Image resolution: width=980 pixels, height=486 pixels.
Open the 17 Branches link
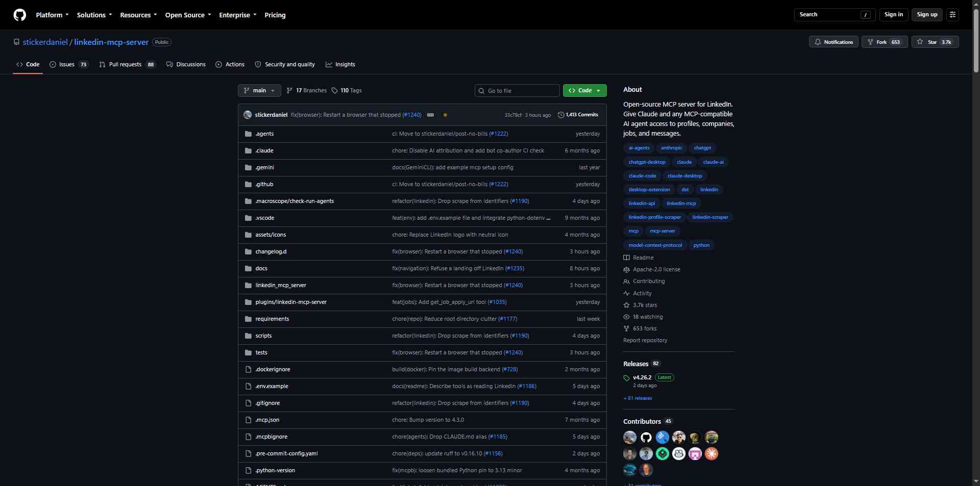click(x=307, y=90)
